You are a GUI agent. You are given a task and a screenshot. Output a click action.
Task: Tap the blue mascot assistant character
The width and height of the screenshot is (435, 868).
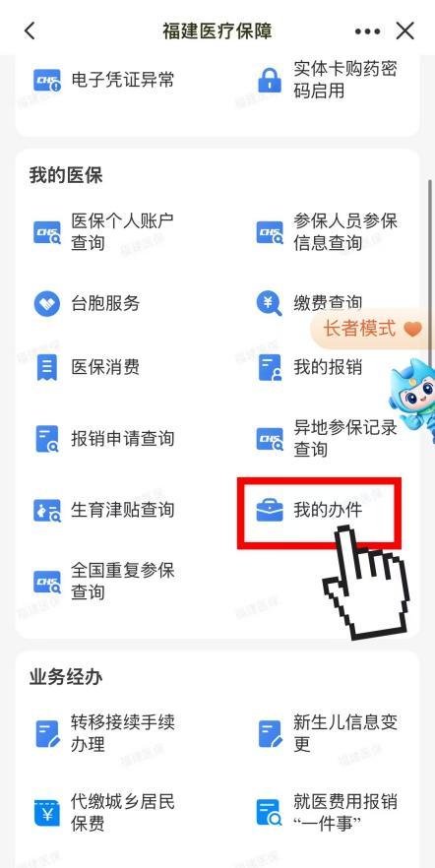pyautogui.click(x=412, y=400)
